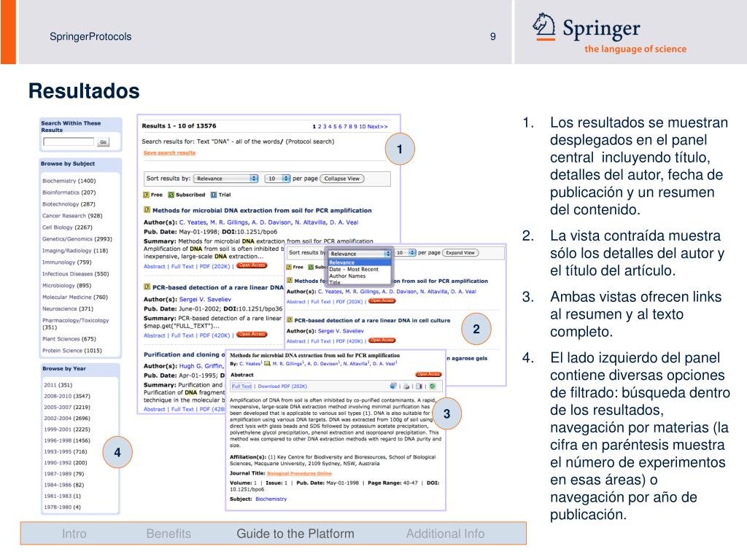Go to results page 2
Viewport: 747px width, 560px height.
click(320, 127)
